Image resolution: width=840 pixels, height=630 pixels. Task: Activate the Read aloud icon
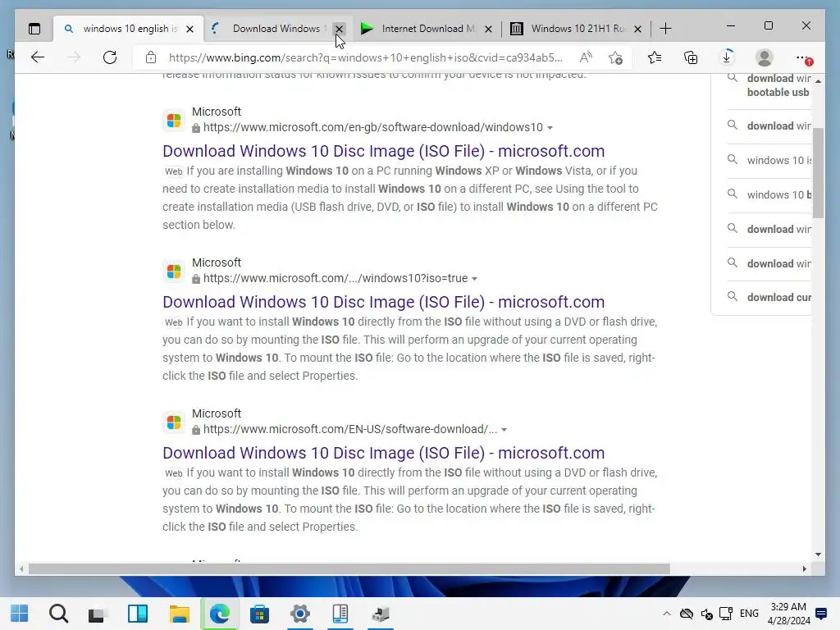(x=586, y=57)
